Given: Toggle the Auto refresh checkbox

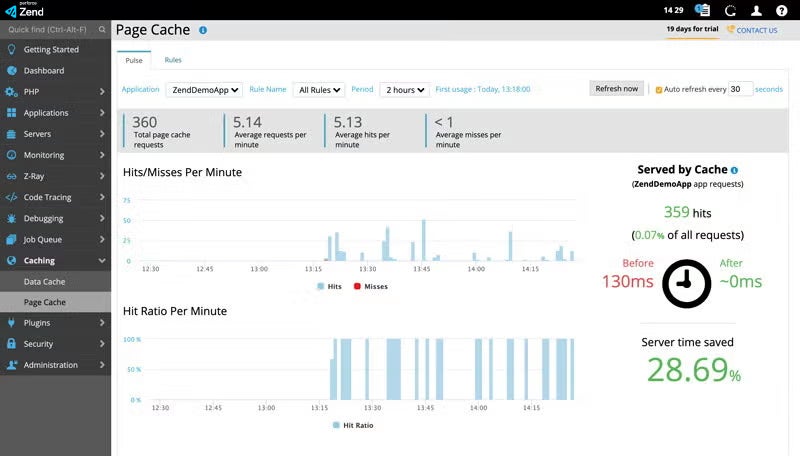Looking at the screenshot, I should click(x=658, y=89).
